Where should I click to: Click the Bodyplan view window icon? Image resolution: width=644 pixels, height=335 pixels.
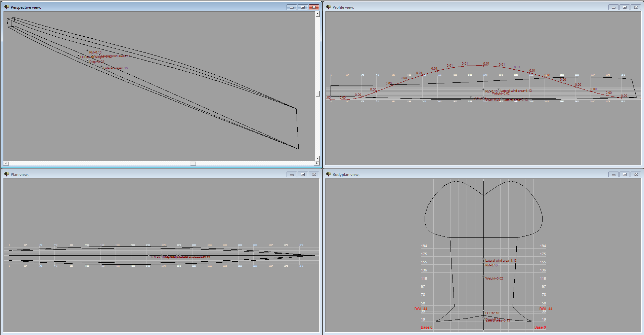328,174
